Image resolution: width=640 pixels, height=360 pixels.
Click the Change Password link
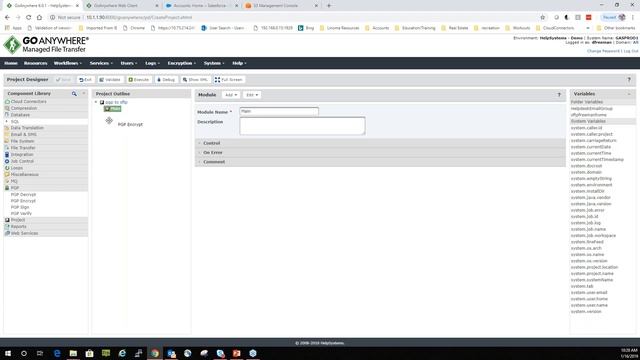pos(603,51)
